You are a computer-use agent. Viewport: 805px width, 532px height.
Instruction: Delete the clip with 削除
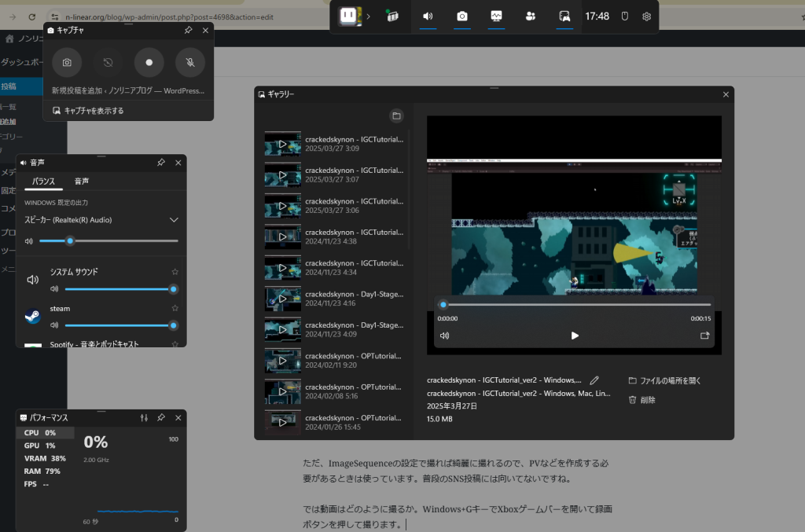pos(641,400)
